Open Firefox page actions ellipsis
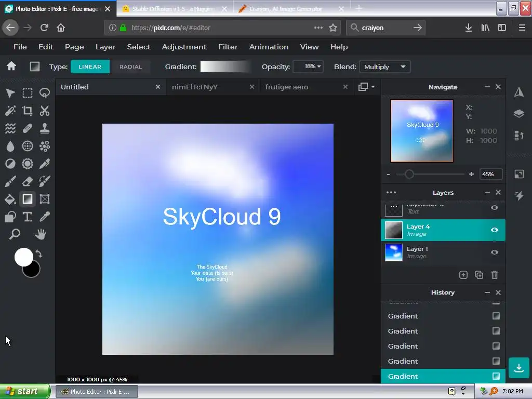This screenshot has height=399, width=532. [318, 28]
